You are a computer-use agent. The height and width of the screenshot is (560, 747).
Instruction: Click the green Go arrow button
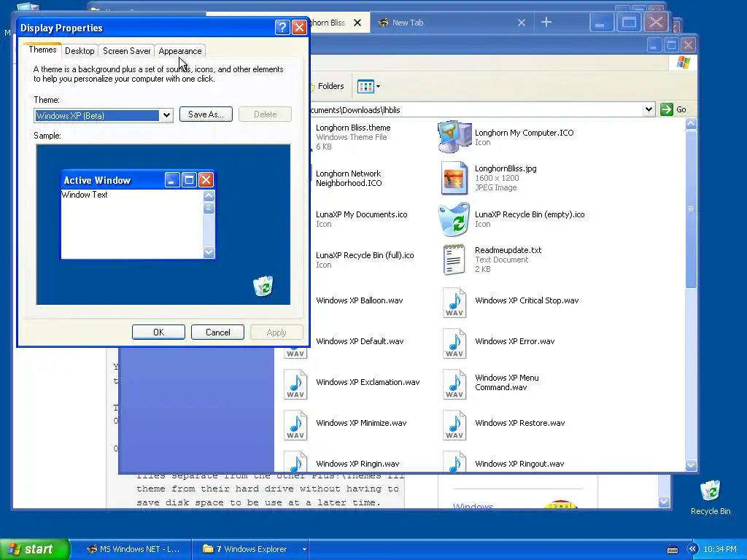click(x=667, y=109)
